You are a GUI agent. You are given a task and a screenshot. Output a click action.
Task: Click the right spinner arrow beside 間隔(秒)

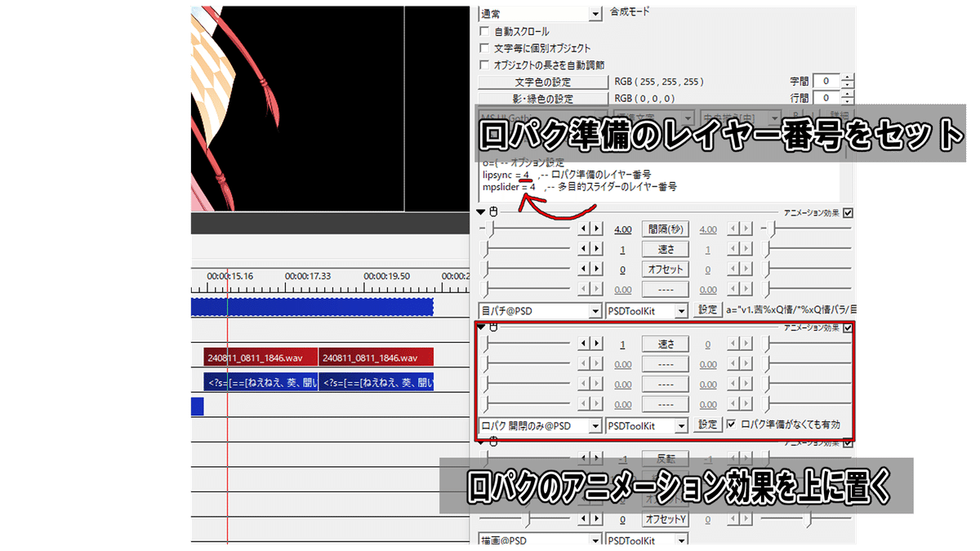tap(596, 229)
